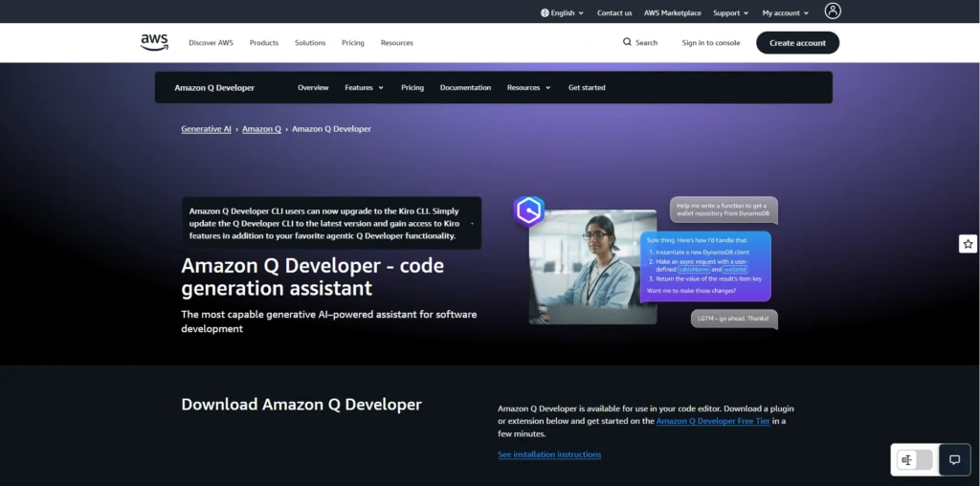Click the Contact us link
This screenshot has height=486, width=980.
(x=614, y=12)
